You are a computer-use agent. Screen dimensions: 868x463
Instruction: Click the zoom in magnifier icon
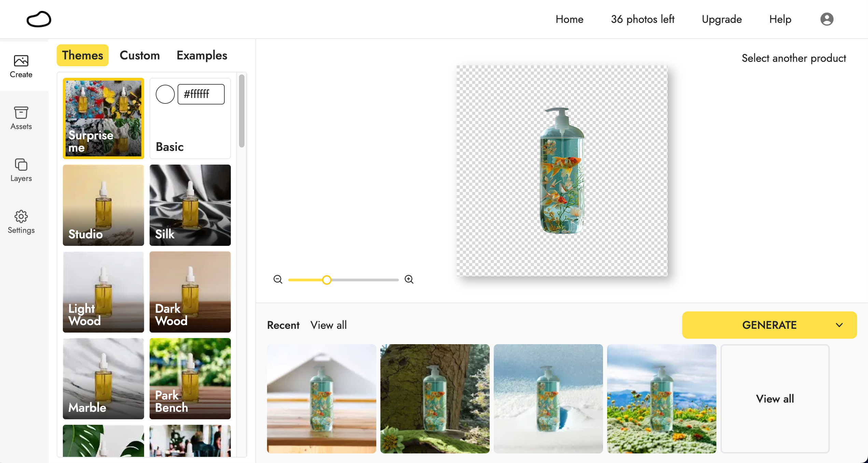tap(409, 279)
